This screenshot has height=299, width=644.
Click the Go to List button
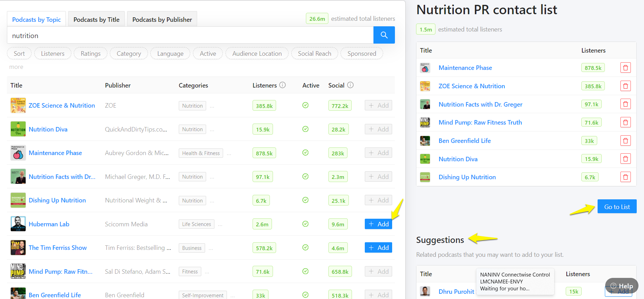click(x=617, y=207)
